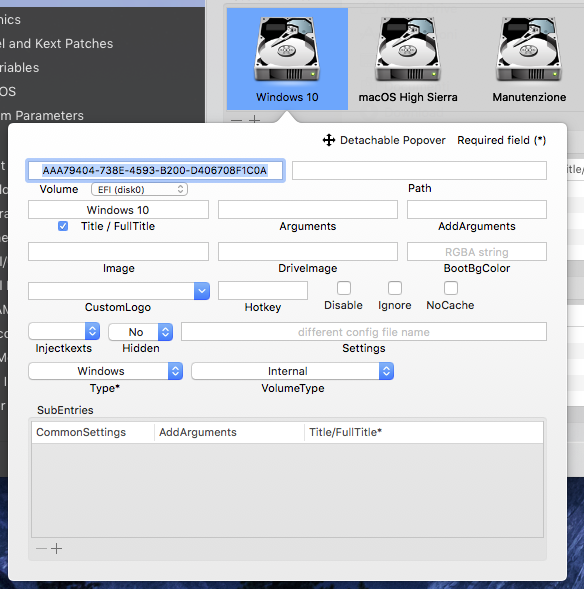Open the Hidden dropdown set to No

click(140, 332)
